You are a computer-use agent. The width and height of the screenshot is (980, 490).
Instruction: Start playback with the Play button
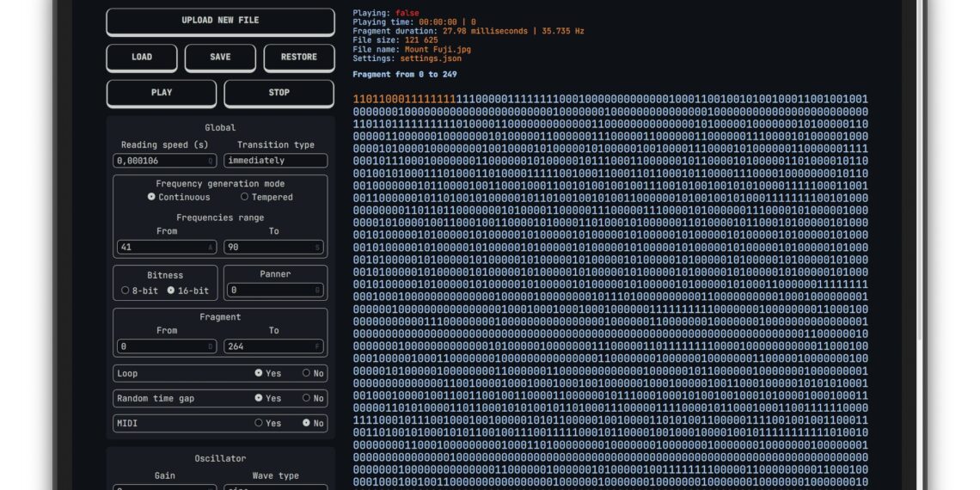click(162, 93)
